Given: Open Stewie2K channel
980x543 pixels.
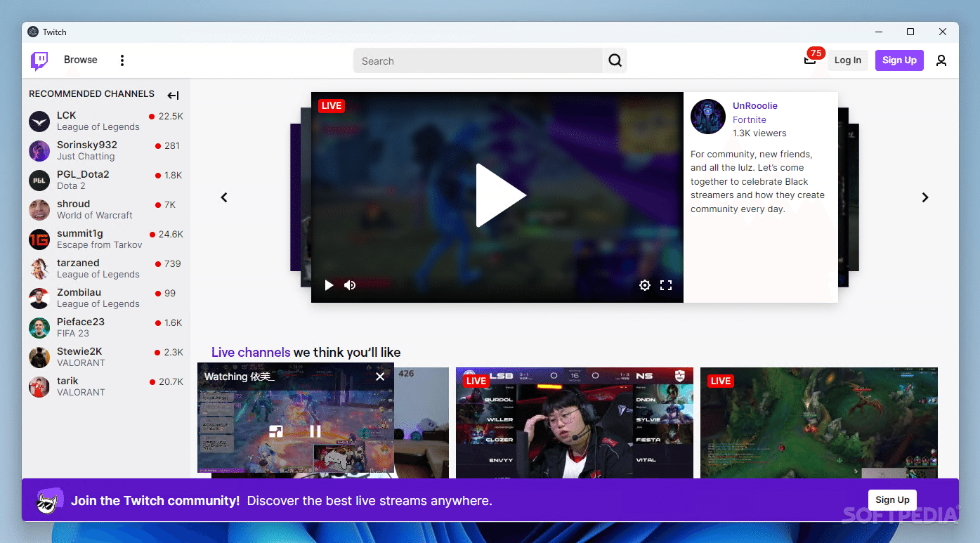Looking at the screenshot, I should [x=105, y=357].
